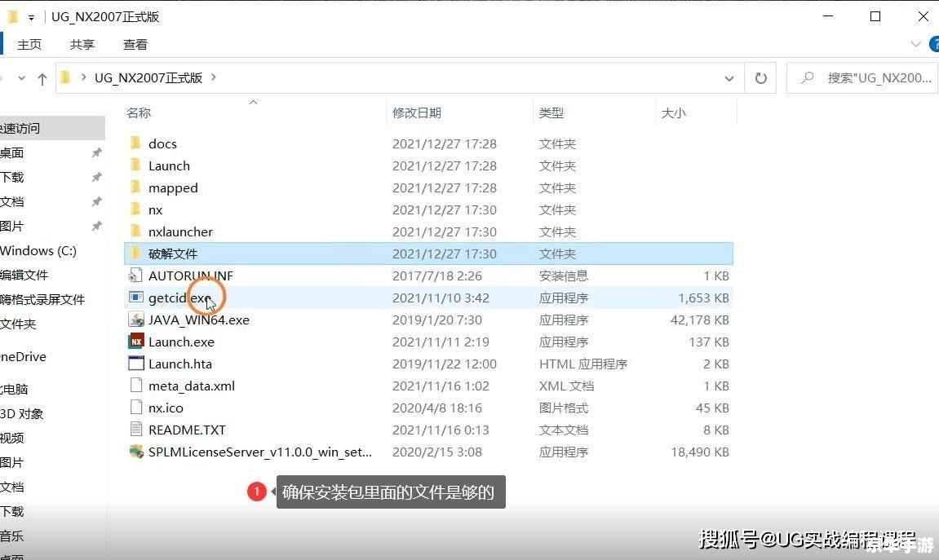Open quick access toolbar customize dropdown
This screenshot has width=939, height=560.
[x=31, y=18]
